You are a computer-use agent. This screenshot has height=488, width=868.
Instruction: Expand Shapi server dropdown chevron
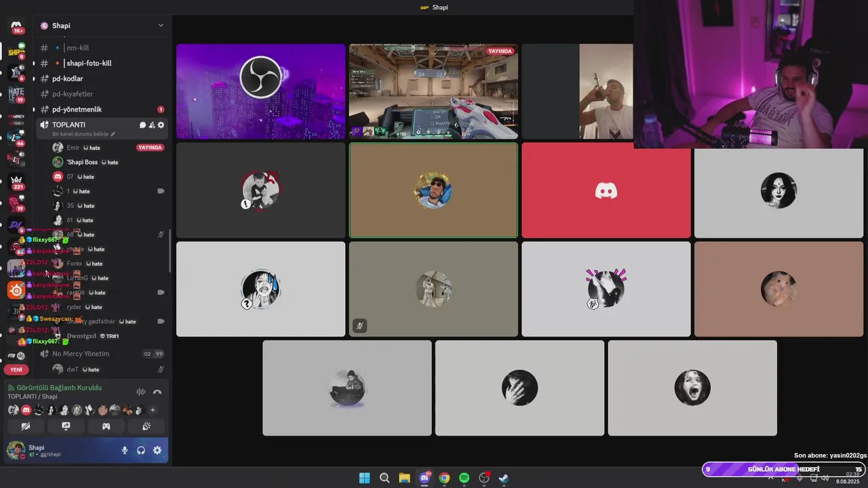pos(161,26)
